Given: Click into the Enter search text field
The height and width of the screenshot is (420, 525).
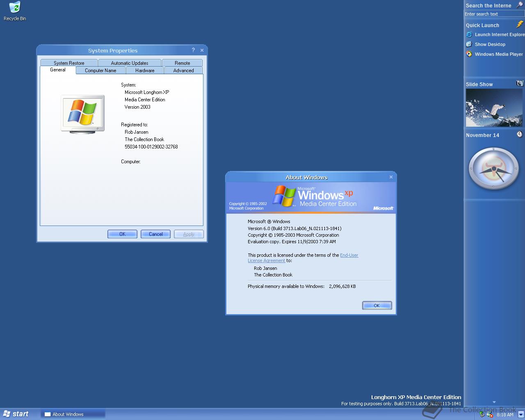Looking at the screenshot, I should click(x=494, y=14).
